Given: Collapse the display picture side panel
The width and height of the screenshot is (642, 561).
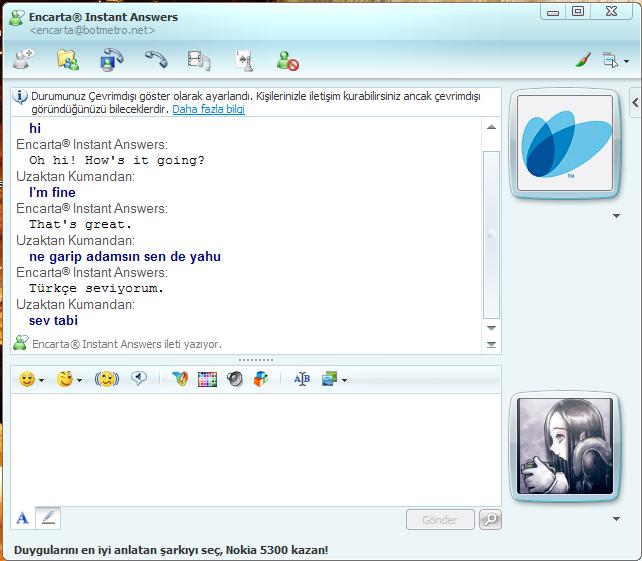Looking at the screenshot, I should [635, 102].
